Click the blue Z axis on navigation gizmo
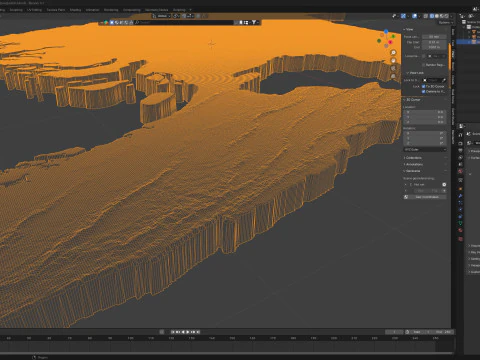 [386, 31]
